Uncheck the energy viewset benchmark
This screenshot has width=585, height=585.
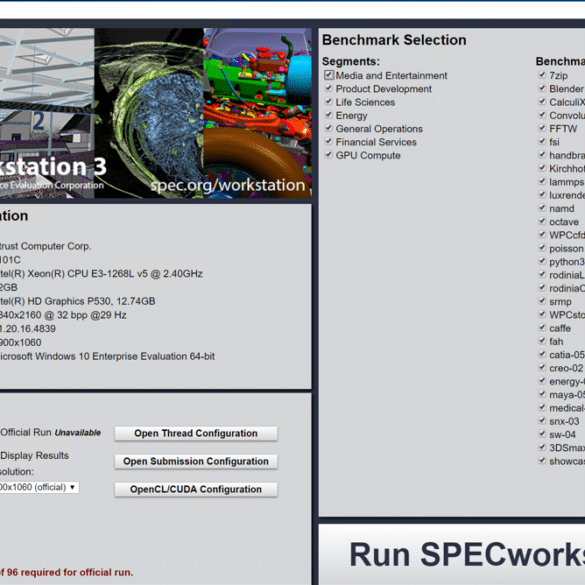click(542, 381)
